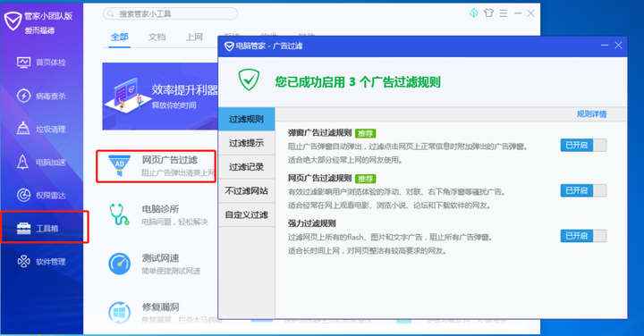Open 首页体检 monitor icon in sidebar
Viewport: 644px width, 336px height.
click(23, 63)
